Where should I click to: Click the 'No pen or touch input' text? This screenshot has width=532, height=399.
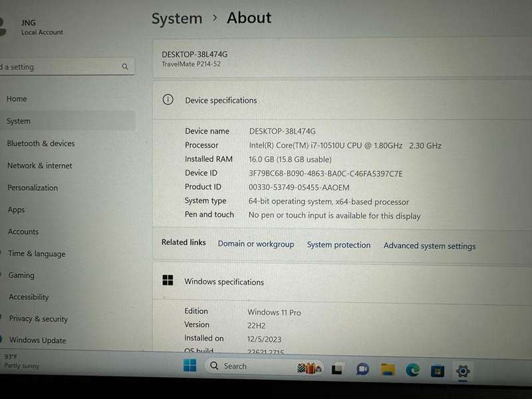(334, 215)
